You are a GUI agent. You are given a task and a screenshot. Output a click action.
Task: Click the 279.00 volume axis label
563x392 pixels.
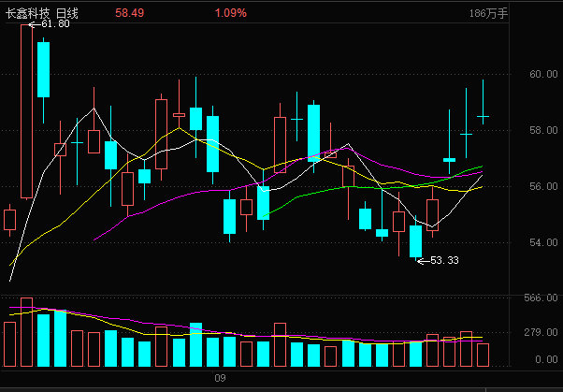tap(541, 333)
